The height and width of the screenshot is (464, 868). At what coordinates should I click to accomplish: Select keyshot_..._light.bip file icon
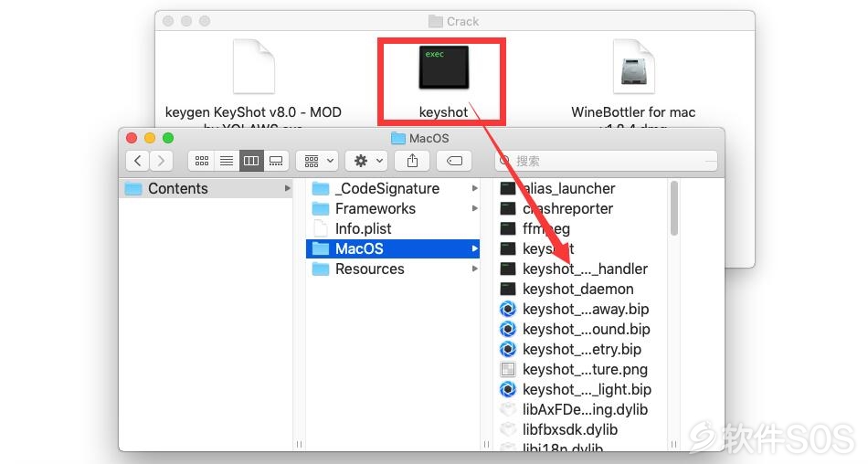[508, 389]
